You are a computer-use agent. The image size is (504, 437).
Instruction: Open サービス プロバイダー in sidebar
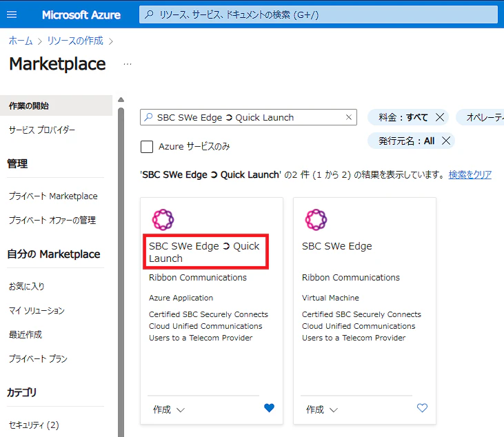point(42,130)
